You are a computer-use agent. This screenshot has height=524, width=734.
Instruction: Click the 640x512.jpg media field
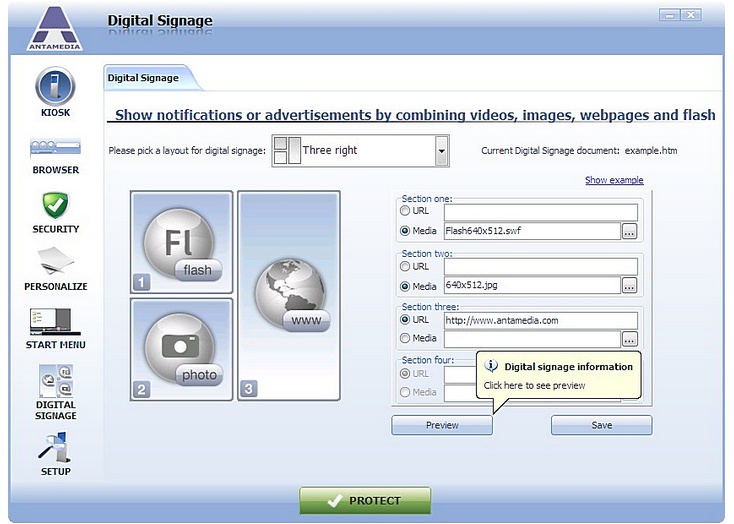pyautogui.click(x=532, y=285)
